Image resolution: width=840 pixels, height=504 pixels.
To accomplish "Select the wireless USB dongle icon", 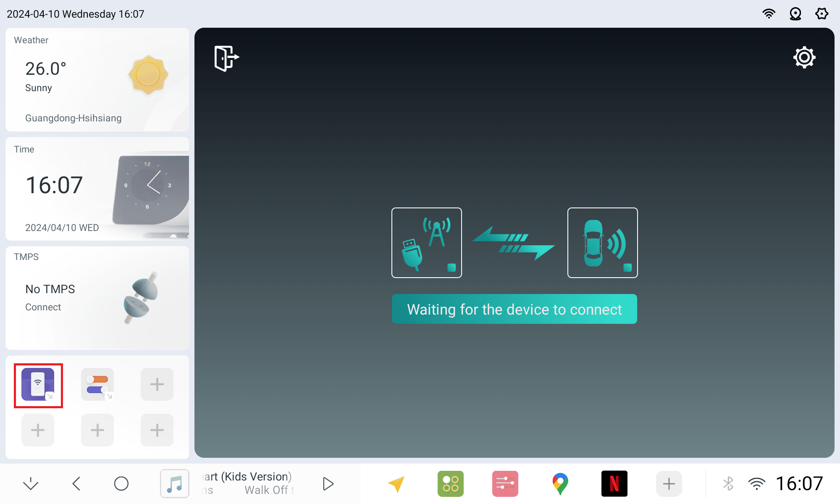I will coord(427,243).
